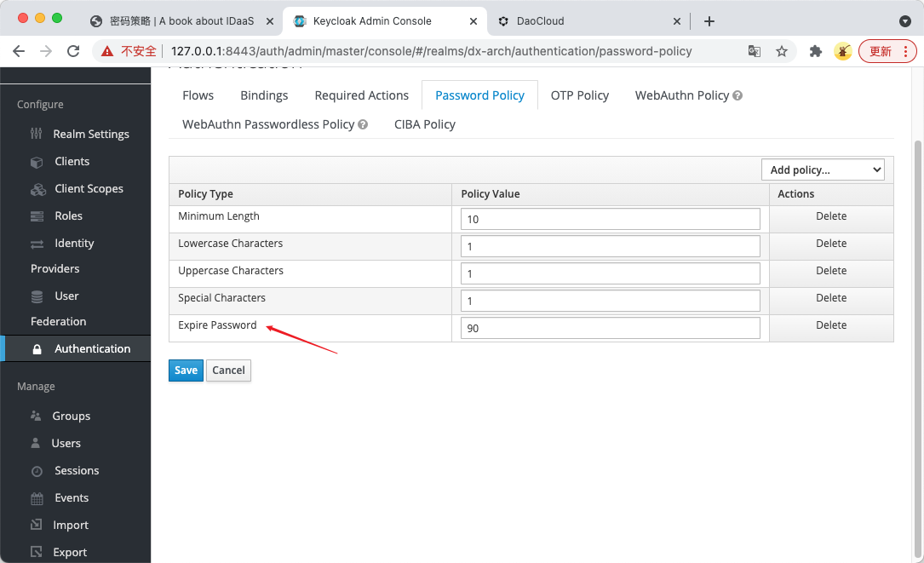The width and height of the screenshot is (924, 563).
Task: Click the Clients cube icon
Action: point(37,162)
